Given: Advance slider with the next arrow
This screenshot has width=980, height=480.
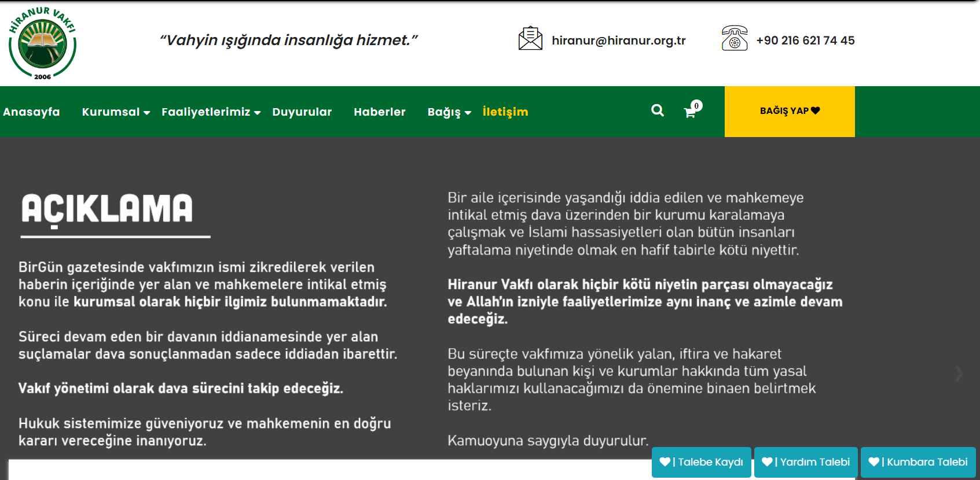Looking at the screenshot, I should (959, 373).
